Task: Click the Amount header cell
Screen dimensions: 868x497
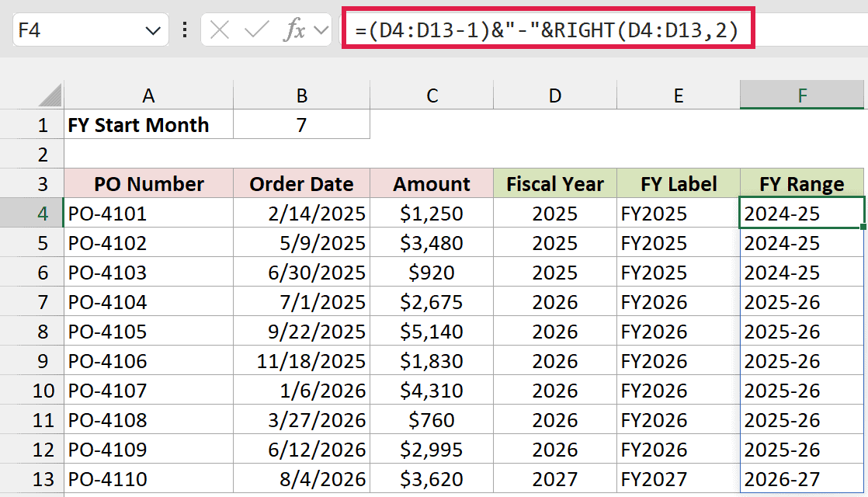Action: pyautogui.click(x=432, y=183)
